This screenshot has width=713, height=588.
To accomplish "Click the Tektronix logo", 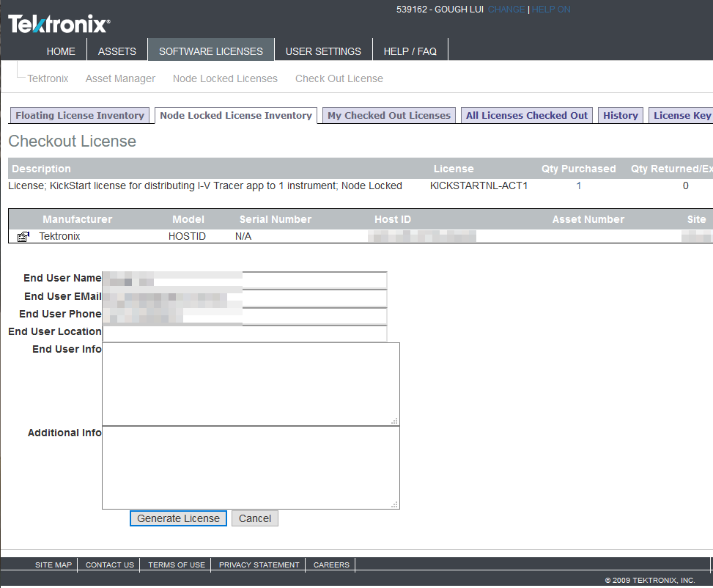I will [x=59, y=25].
